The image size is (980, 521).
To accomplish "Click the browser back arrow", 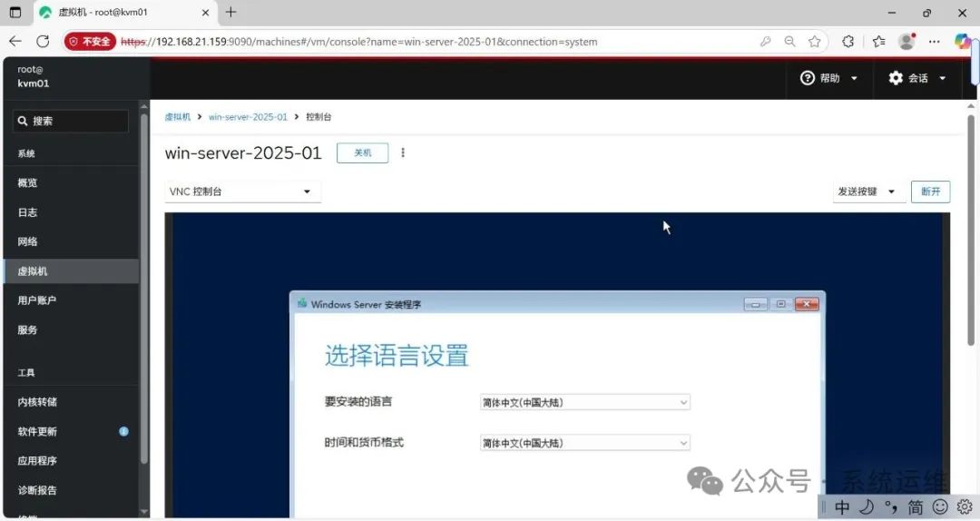I will 15,42.
